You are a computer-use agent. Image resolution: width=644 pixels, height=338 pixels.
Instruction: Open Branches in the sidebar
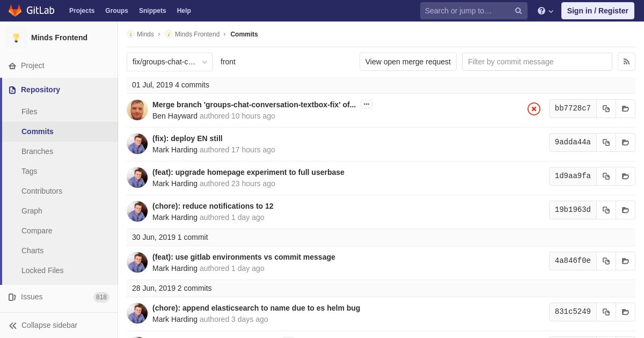(60, 151)
